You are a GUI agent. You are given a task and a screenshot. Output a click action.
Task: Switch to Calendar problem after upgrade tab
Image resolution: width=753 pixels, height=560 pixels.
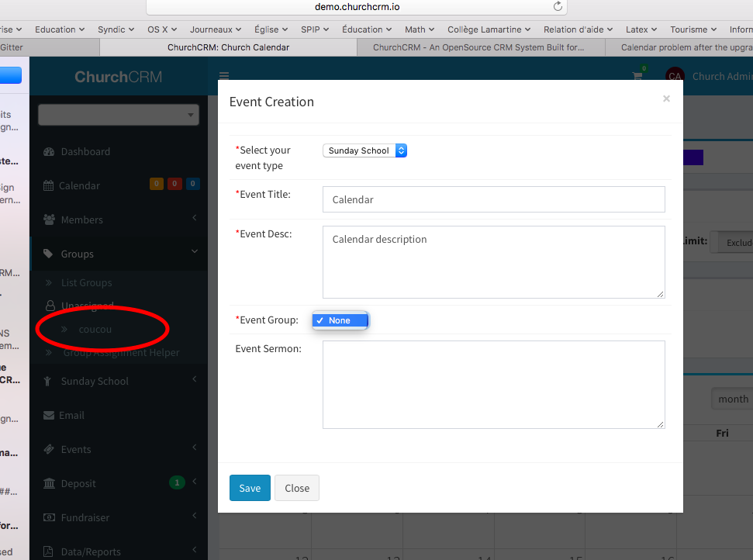679,47
